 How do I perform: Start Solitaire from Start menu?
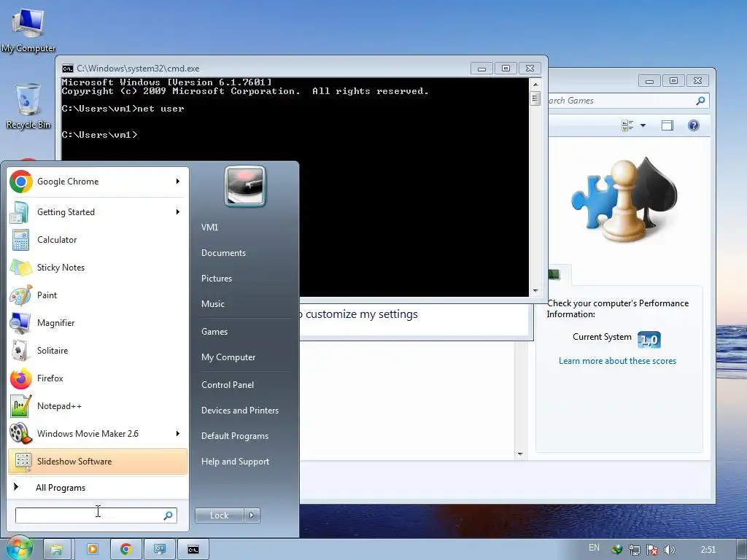(x=98, y=350)
